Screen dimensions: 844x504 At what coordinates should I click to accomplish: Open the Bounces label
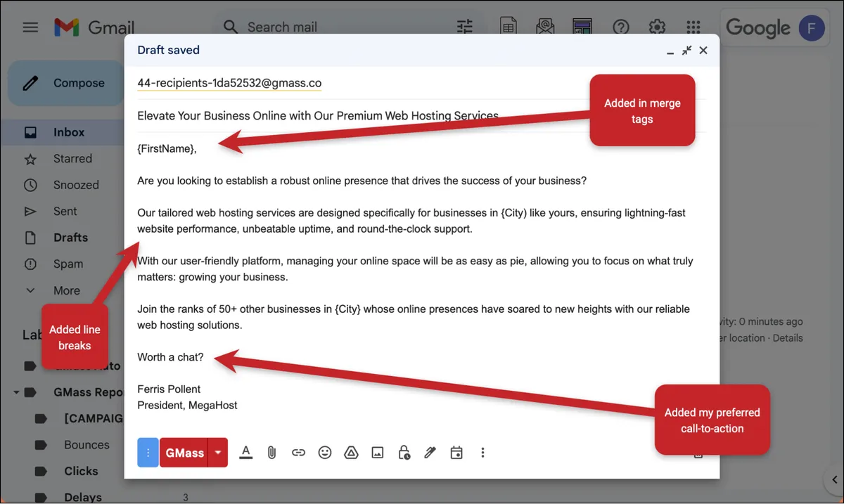click(x=86, y=445)
